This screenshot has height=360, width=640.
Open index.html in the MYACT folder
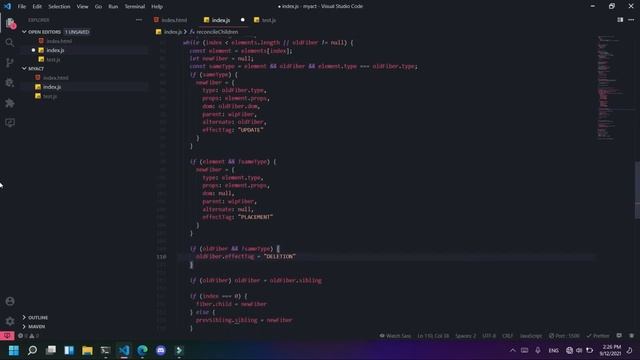[x=56, y=78]
